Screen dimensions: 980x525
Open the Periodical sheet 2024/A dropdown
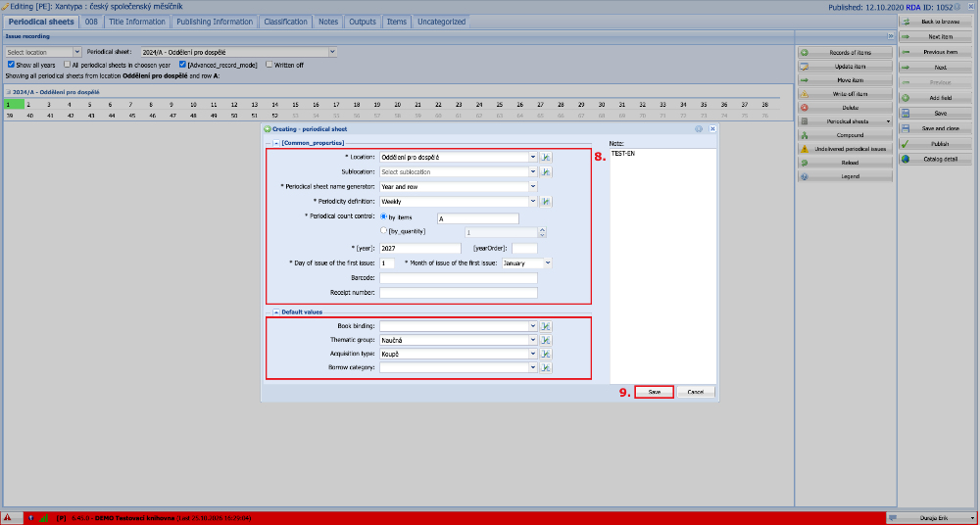pyautogui.click(x=333, y=52)
